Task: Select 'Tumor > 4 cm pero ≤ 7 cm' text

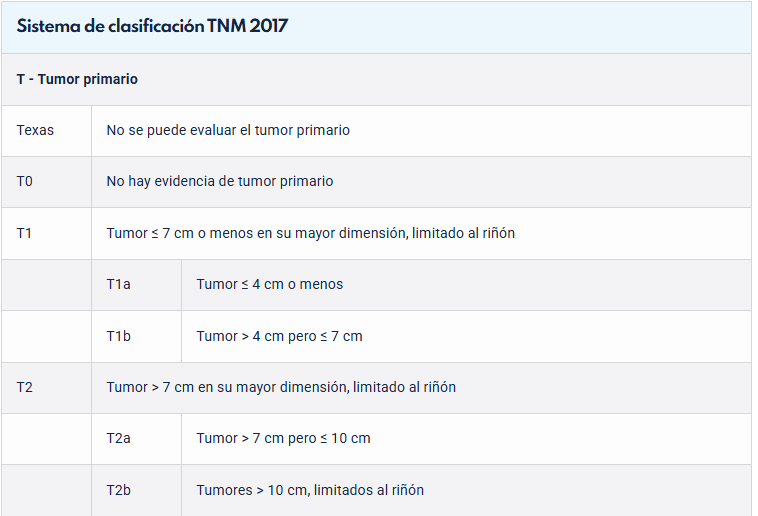Action: pos(279,336)
